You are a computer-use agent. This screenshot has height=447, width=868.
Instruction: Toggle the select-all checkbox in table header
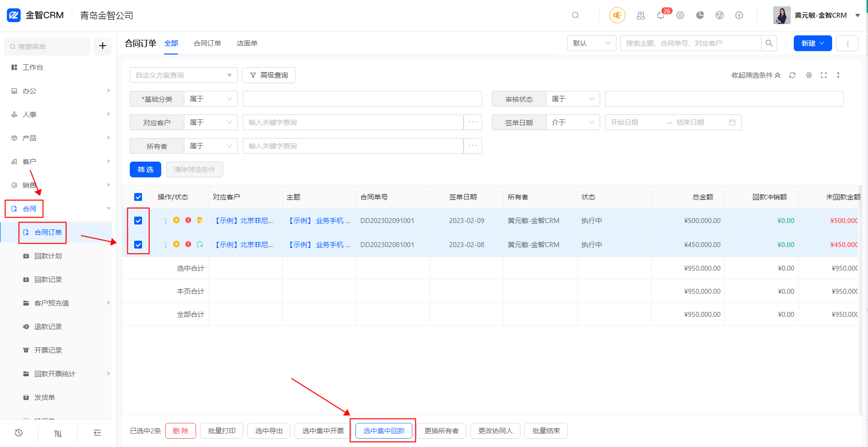[138, 197]
